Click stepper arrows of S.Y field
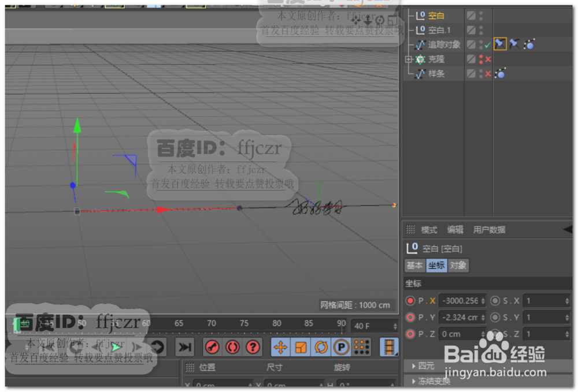This screenshot has height=392, width=578. (567, 318)
